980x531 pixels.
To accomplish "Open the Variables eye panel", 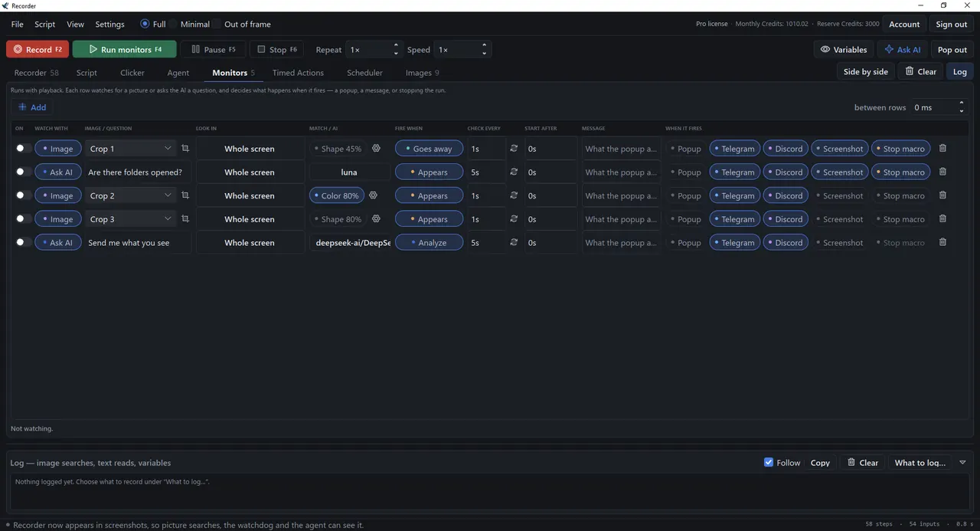I will (844, 50).
